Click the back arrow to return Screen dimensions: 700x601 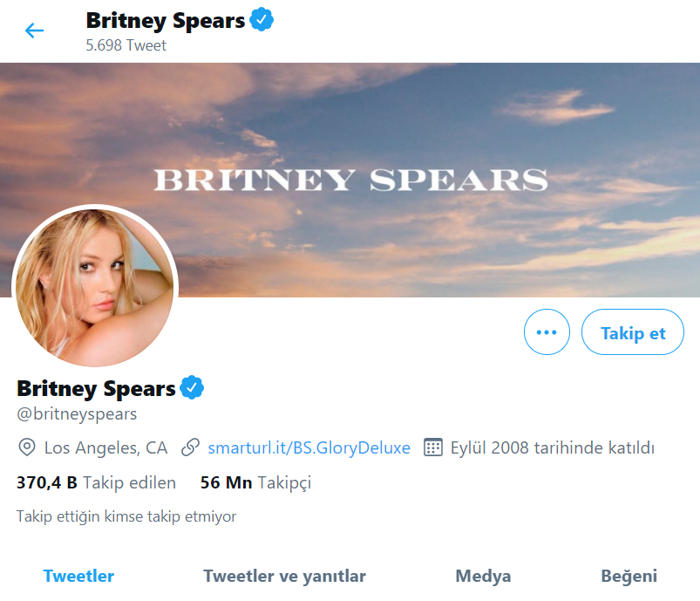click(33, 31)
